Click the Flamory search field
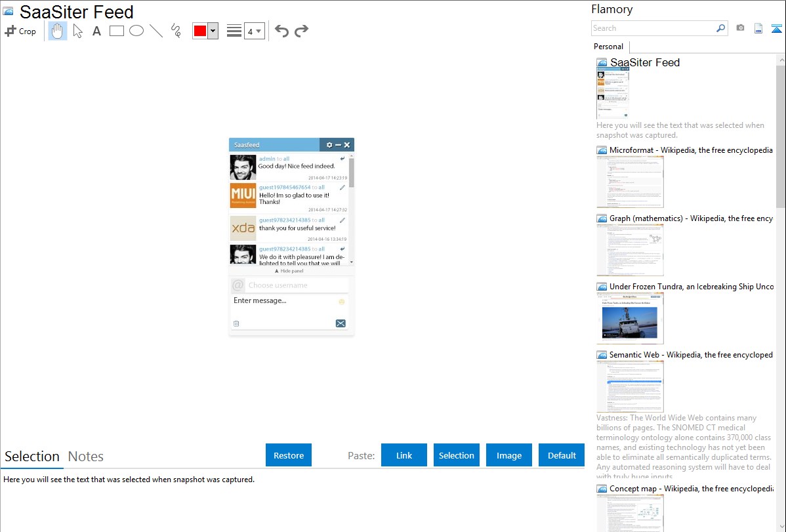This screenshot has width=786, height=532. pyautogui.click(x=653, y=28)
